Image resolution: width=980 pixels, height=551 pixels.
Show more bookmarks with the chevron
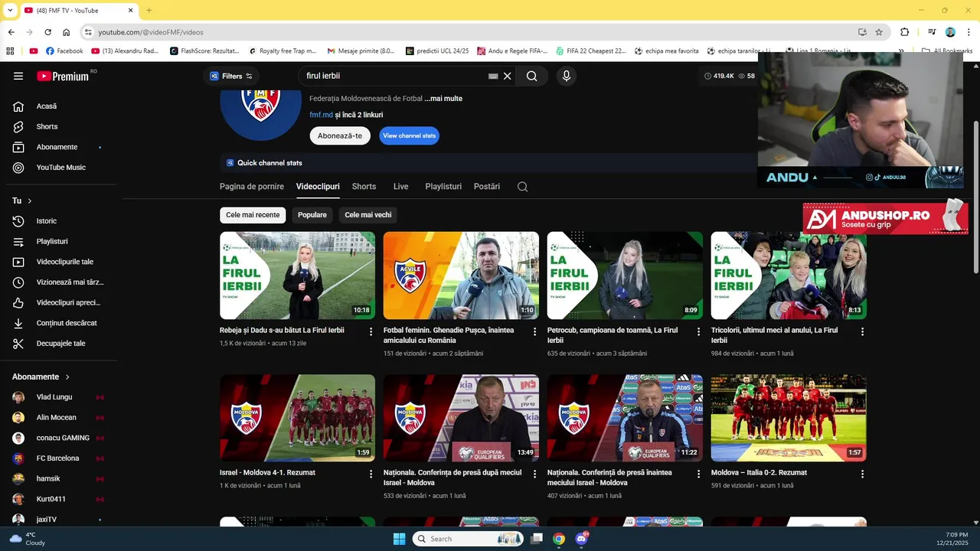click(x=901, y=51)
